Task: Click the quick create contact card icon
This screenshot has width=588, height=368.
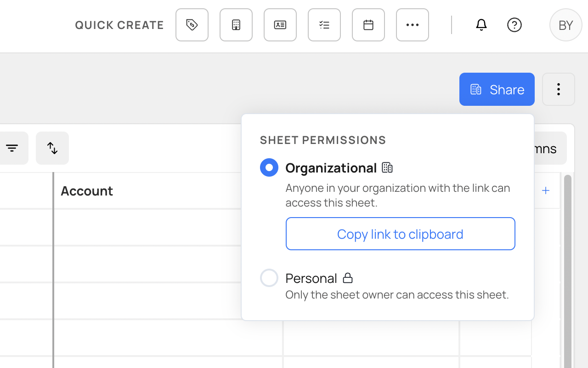Action: 280,25
